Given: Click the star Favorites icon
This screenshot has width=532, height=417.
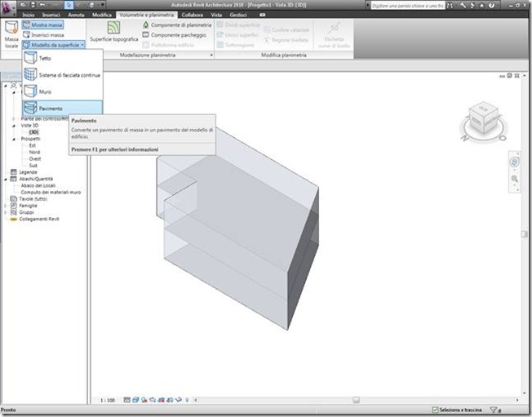Looking at the screenshot, I should (481, 6).
